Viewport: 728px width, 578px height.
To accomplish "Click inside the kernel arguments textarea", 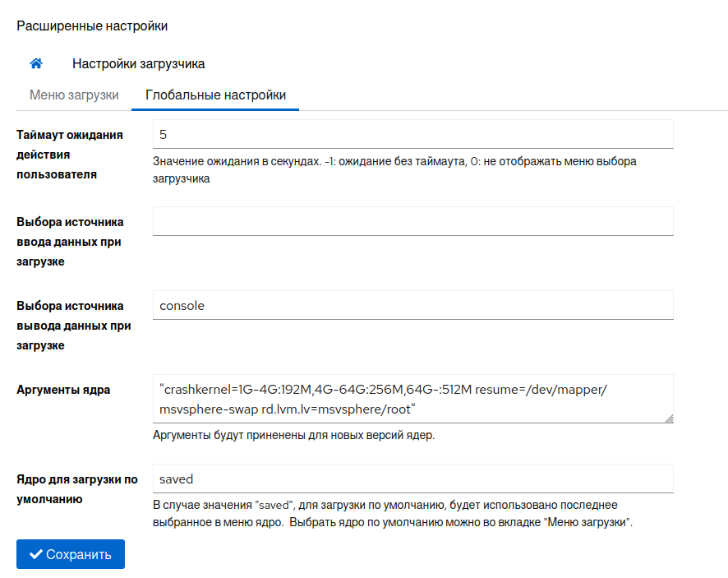I will [412, 399].
